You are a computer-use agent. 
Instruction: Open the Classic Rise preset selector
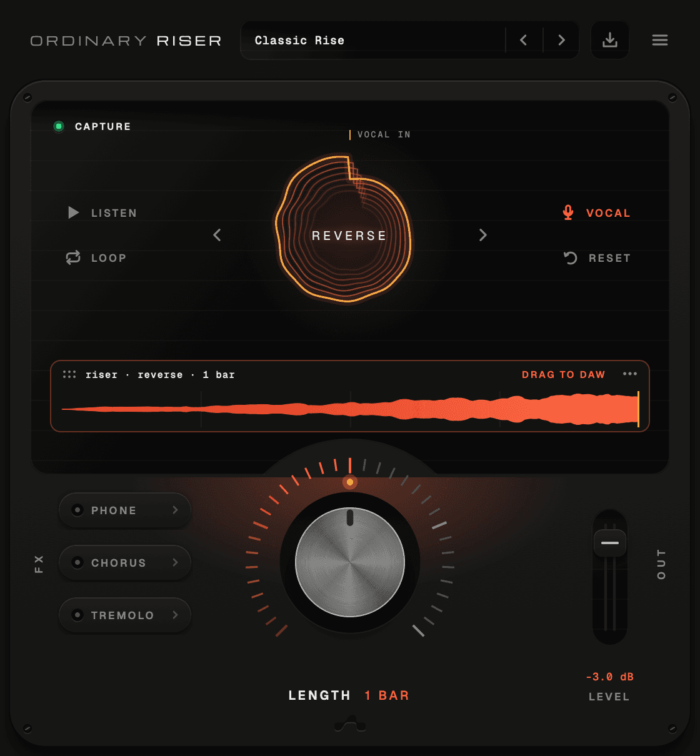[372, 41]
